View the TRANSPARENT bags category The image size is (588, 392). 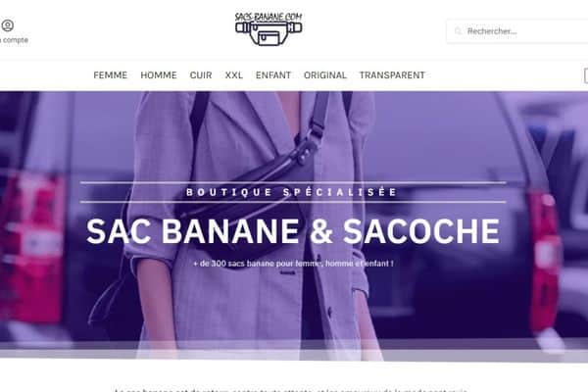(392, 75)
